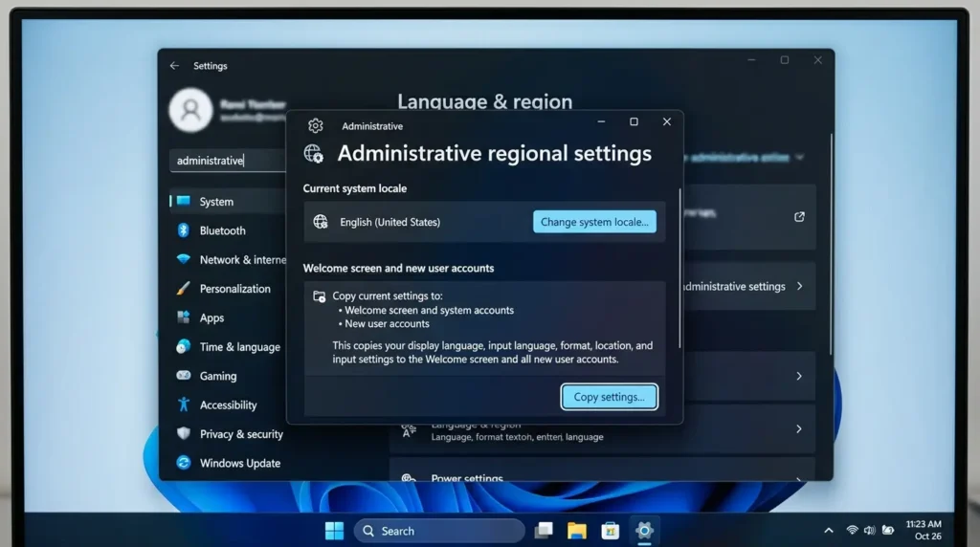The width and height of the screenshot is (980, 547).
Task: Open File Explorer from the taskbar
Action: (577, 531)
